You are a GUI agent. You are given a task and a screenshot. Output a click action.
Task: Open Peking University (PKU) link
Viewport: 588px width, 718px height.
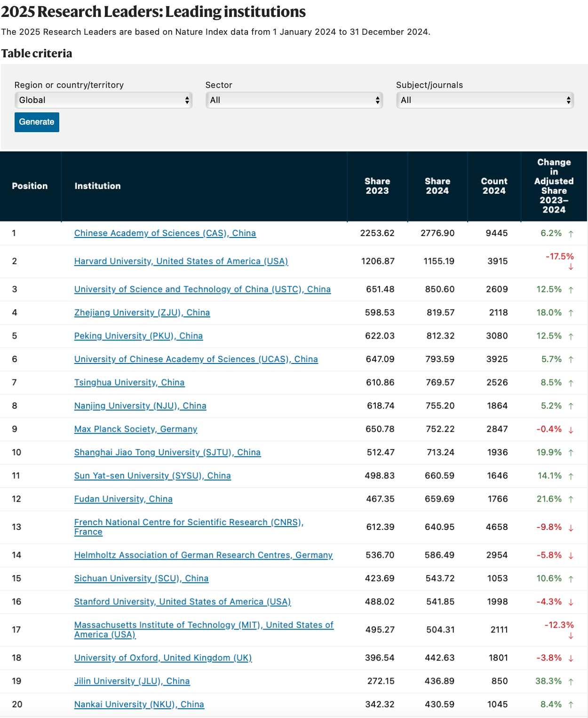pyautogui.click(x=138, y=336)
